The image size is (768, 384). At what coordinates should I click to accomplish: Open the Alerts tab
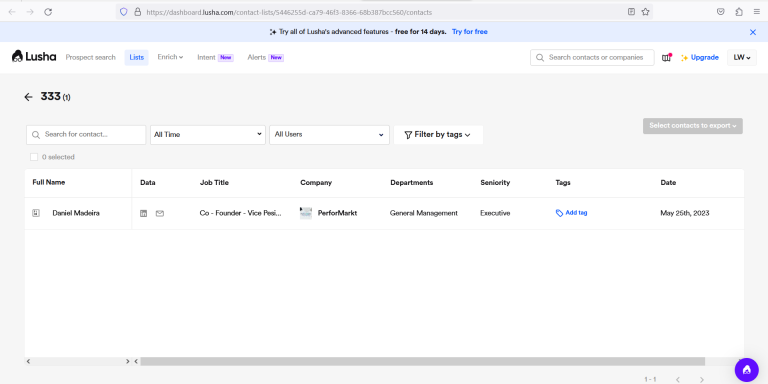pos(265,57)
